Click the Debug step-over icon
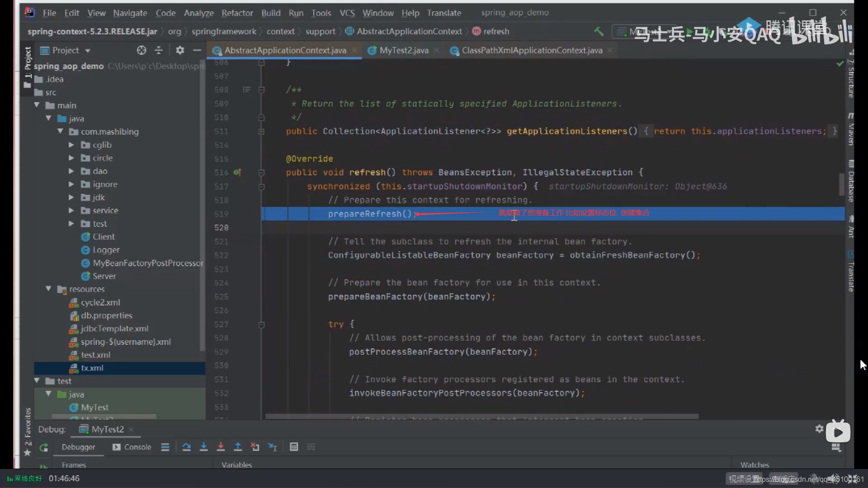The image size is (868, 488). [x=186, y=446]
